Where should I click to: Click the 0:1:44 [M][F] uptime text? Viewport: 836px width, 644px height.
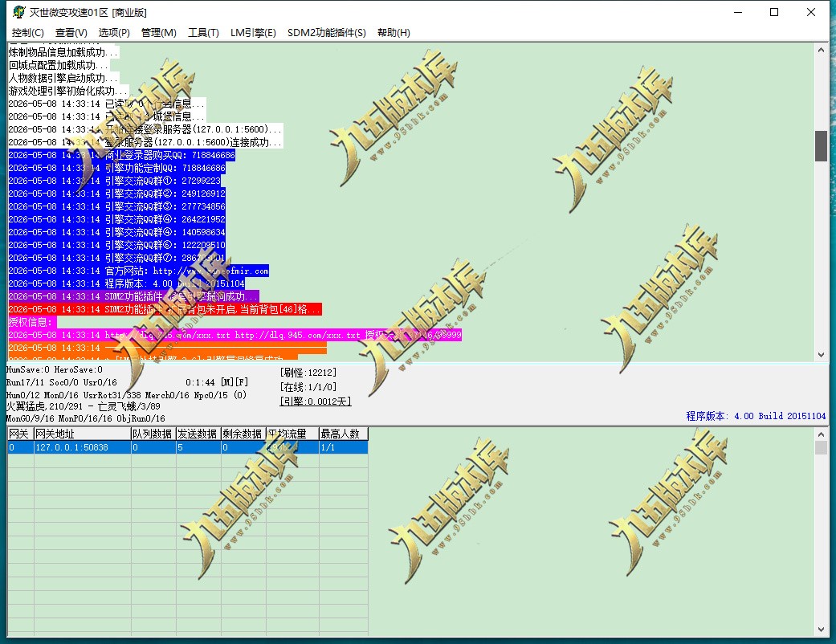click(217, 382)
